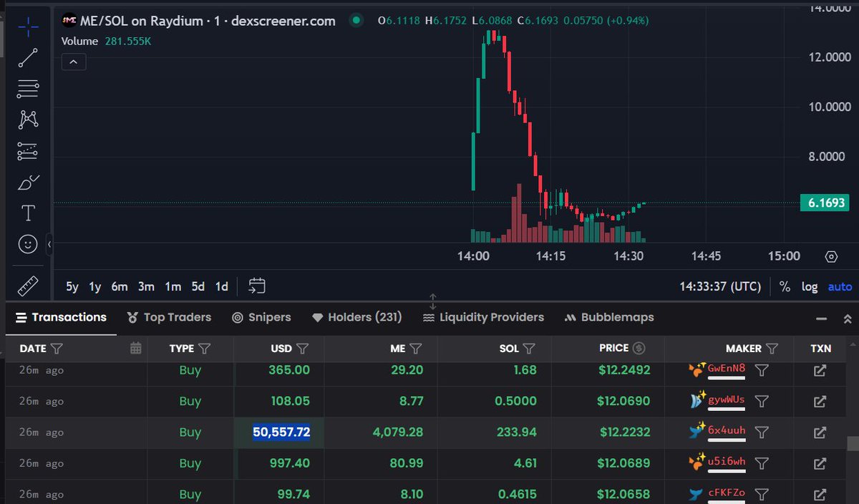The image size is (859, 504).
Task: Open maker GwEnN8 wallet link
Action: tap(726, 369)
